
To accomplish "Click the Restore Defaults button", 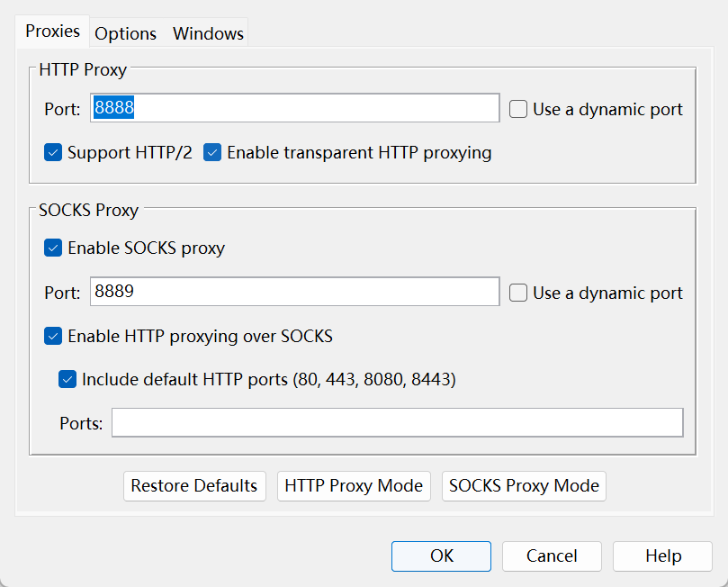I will click(194, 486).
